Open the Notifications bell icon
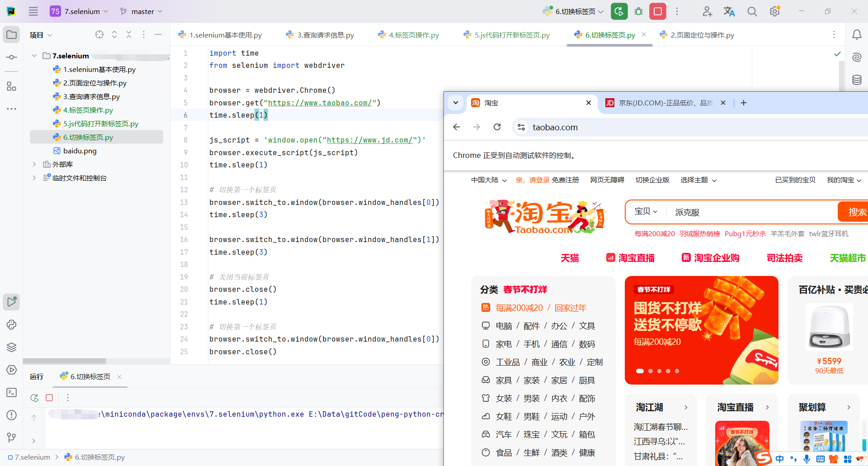This screenshot has width=868, height=466. coord(857,35)
